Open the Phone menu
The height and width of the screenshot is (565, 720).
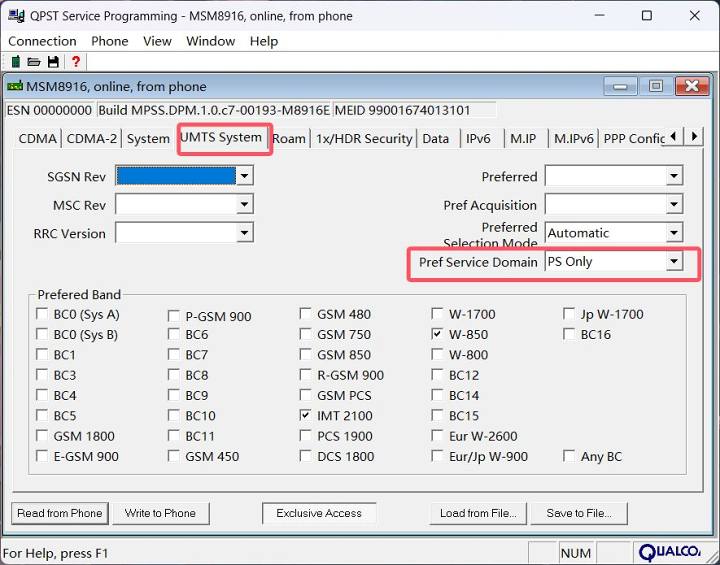(x=109, y=41)
